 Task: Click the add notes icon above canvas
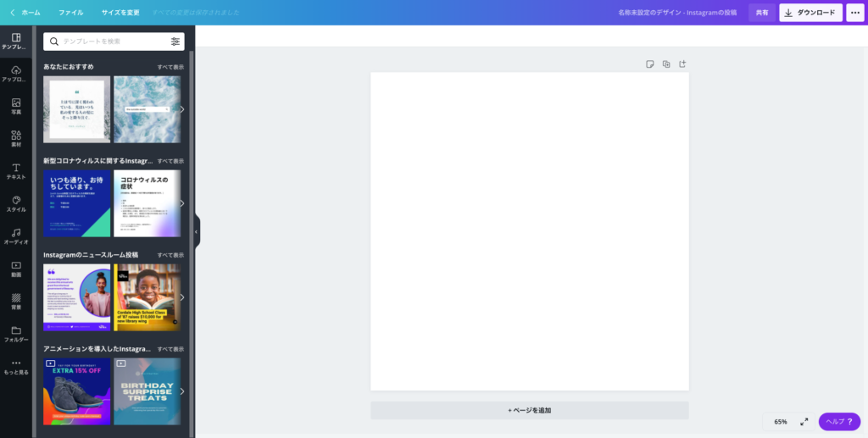click(650, 64)
